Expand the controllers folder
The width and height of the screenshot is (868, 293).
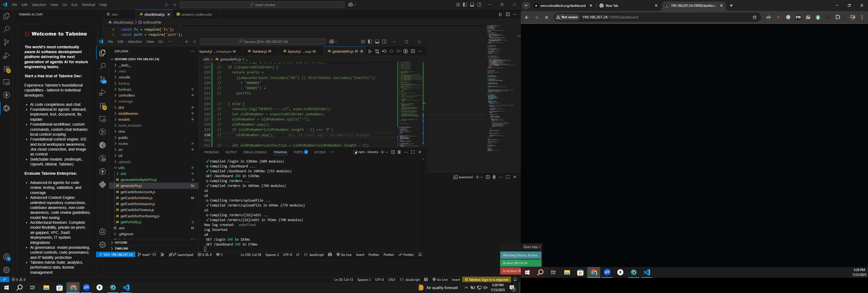pos(154,95)
